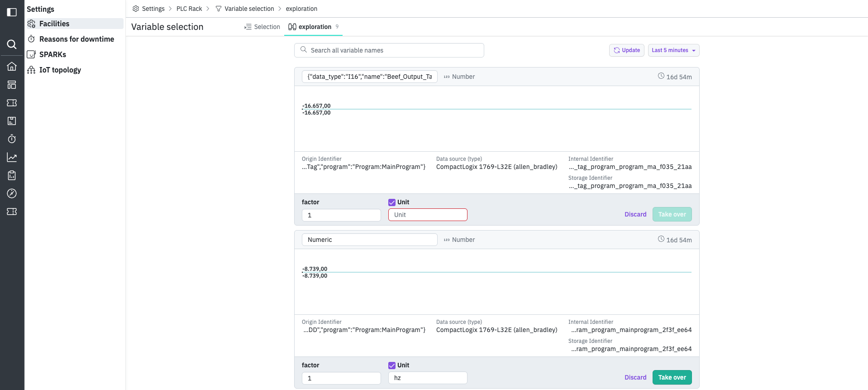This screenshot has width=868, height=390.
Task: Open the clipboard report icon
Action: coord(12,175)
